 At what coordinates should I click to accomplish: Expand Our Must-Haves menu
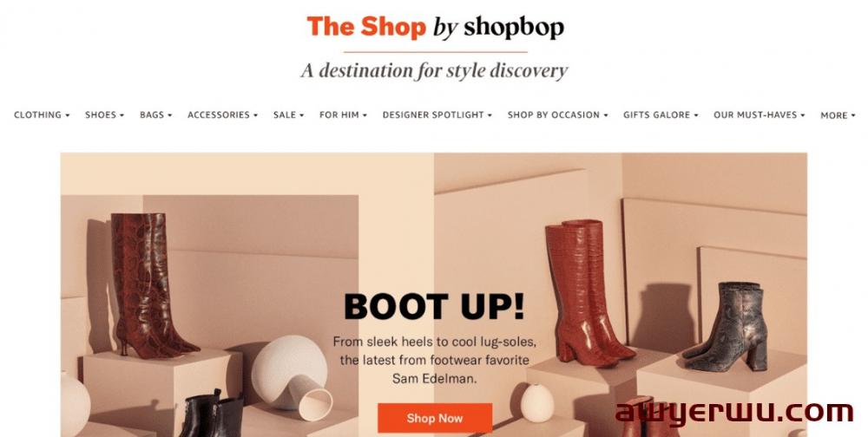pos(759,115)
